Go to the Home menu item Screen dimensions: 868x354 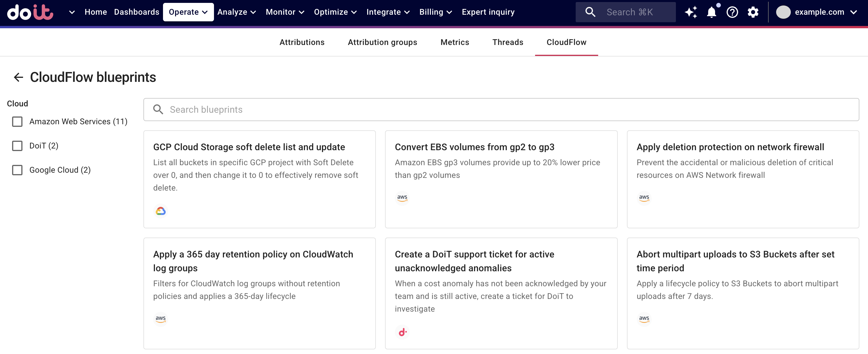click(96, 12)
